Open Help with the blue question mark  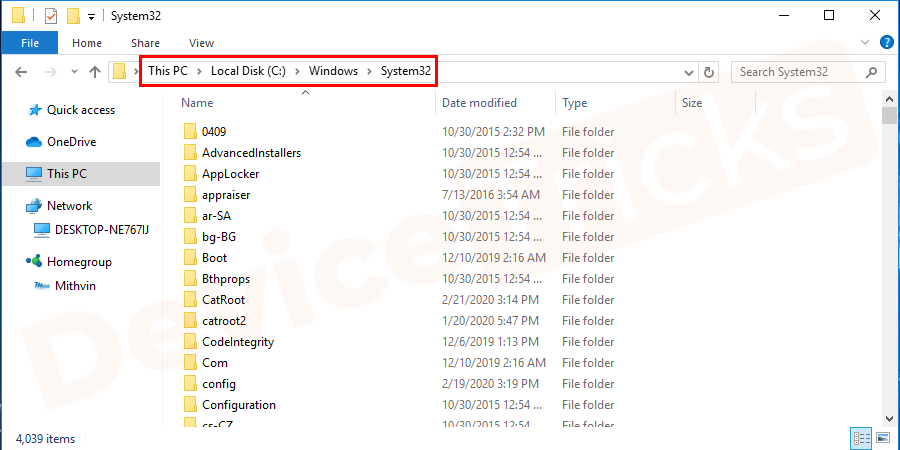click(x=885, y=43)
